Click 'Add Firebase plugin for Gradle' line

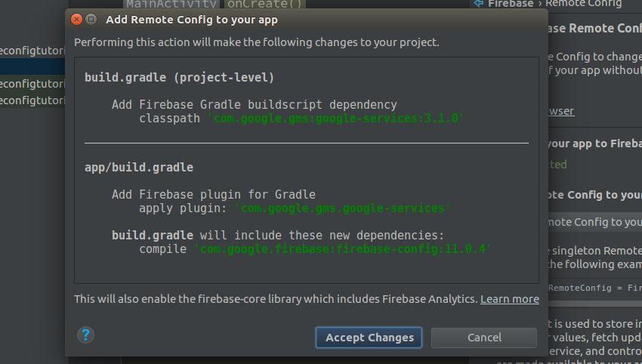pyautogui.click(x=214, y=195)
